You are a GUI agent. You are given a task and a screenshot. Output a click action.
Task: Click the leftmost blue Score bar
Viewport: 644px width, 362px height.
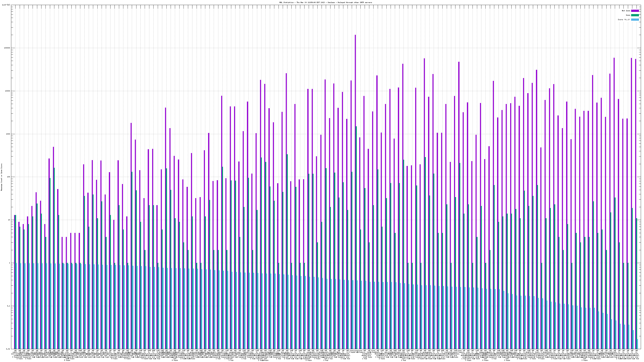tap(17, 306)
